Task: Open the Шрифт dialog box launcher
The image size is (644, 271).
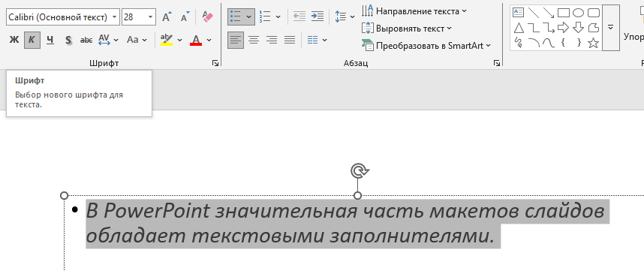Action: pos(215,63)
